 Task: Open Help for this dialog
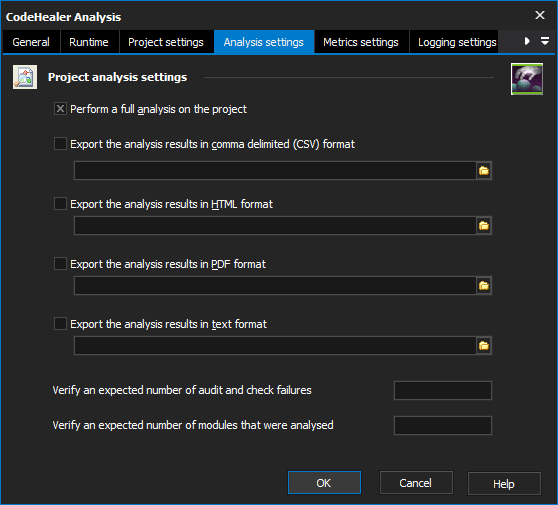(x=504, y=484)
